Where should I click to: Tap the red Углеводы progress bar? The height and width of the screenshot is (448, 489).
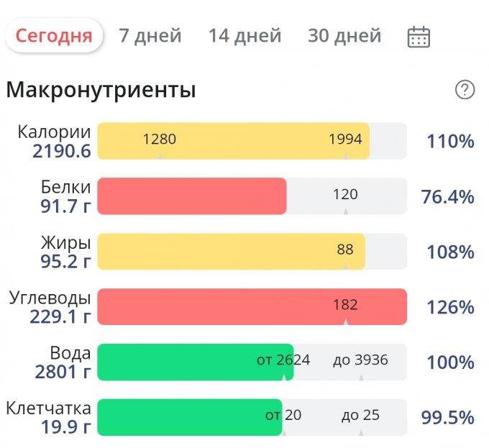point(252,306)
